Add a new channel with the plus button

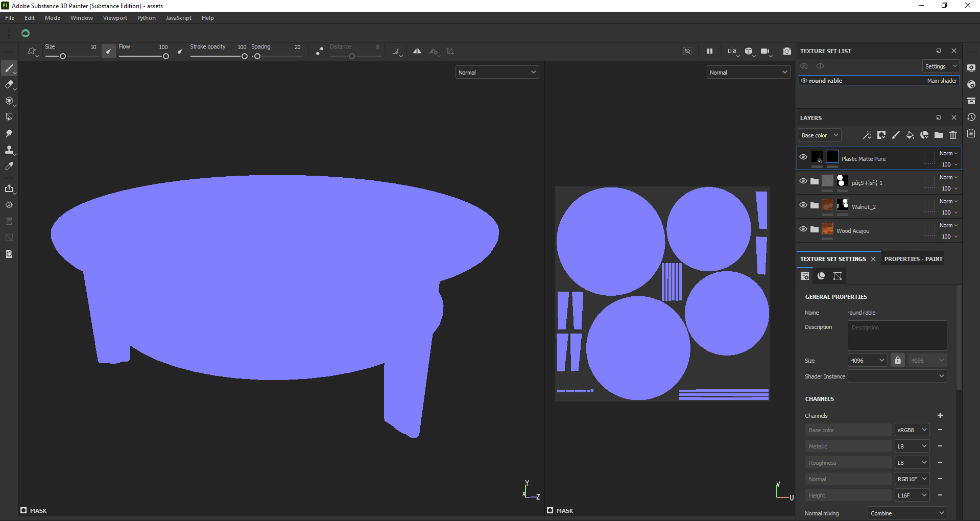(x=940, y=415)
